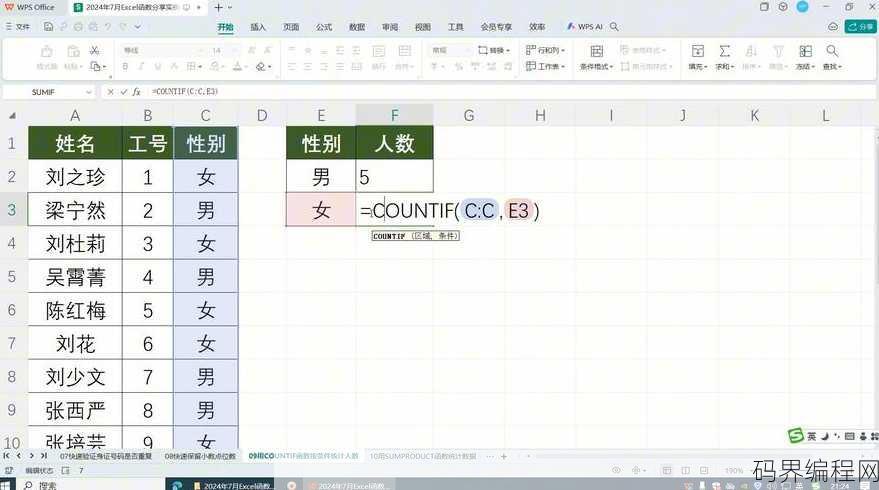Open the 工作表 worksheet dropdown
Screen dimensions: 879x490
pyautogui.click(x=545, y=66)
